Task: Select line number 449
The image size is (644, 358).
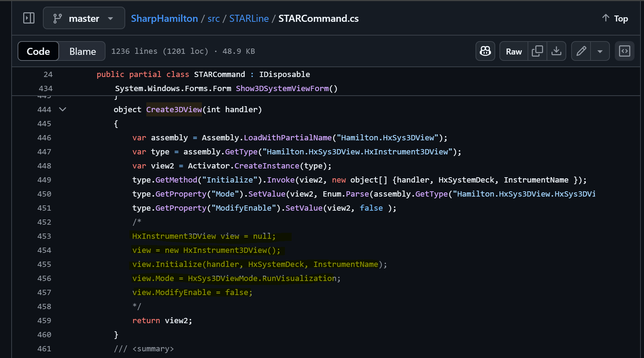Action: point(44,180)
